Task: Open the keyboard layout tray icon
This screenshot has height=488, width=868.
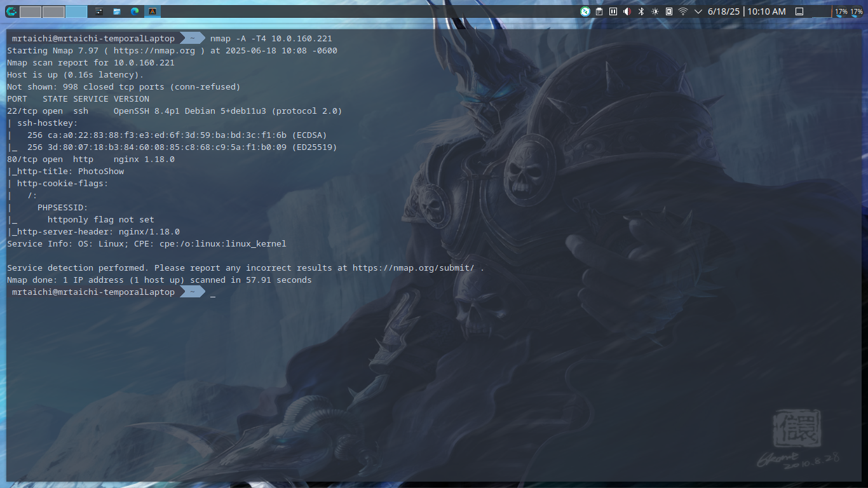Action: (669, 11)
